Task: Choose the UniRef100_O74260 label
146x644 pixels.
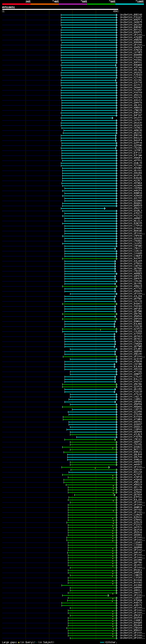Action: click(131, 342)
